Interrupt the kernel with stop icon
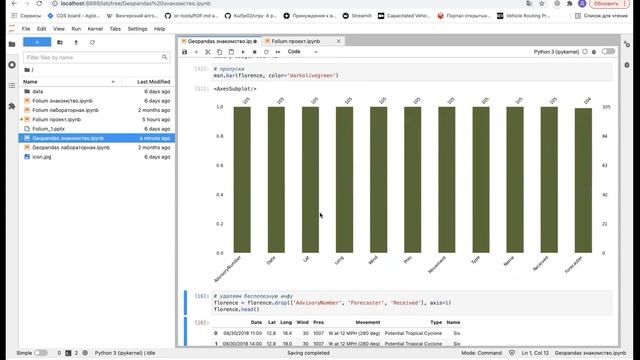The image size is (640, 360). 254,52
